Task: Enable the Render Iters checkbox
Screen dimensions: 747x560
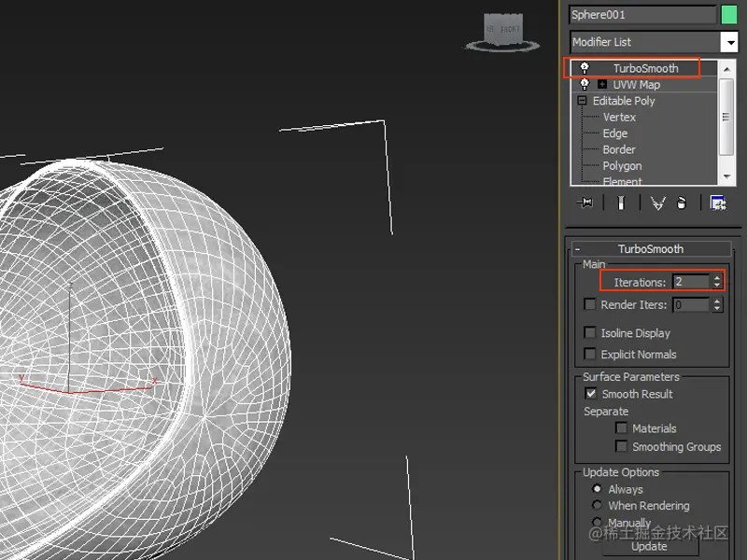Action: click(x=590, y=304)
